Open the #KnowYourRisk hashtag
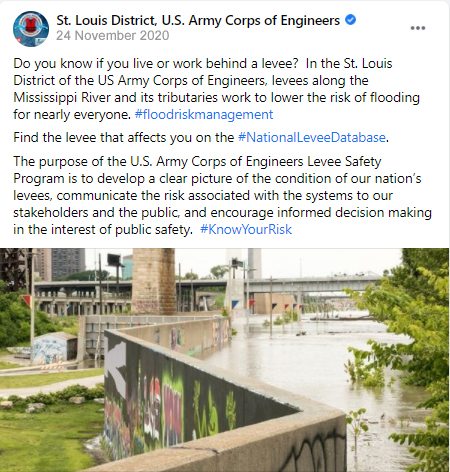Image resolution: width=450 pixels, height=472 pixels. click(x=246, y=230)
